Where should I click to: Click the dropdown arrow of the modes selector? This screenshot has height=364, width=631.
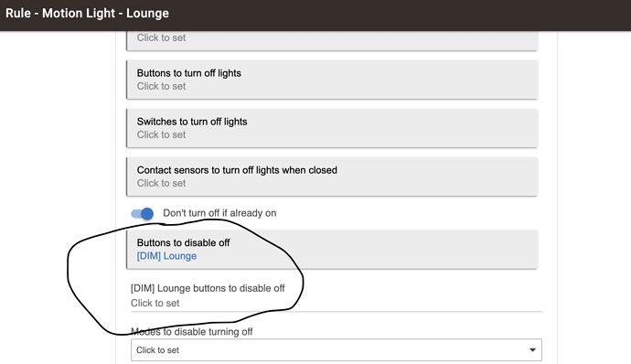pos(532,350)
